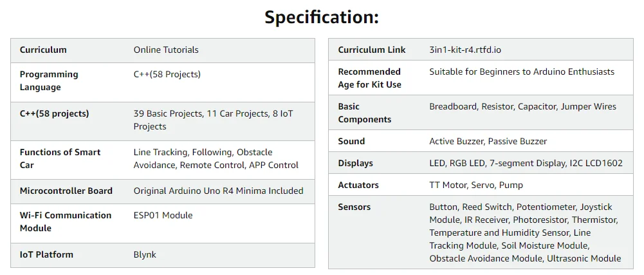
Task: Select the Microcontroller Board label
Action: click(66, 191)
